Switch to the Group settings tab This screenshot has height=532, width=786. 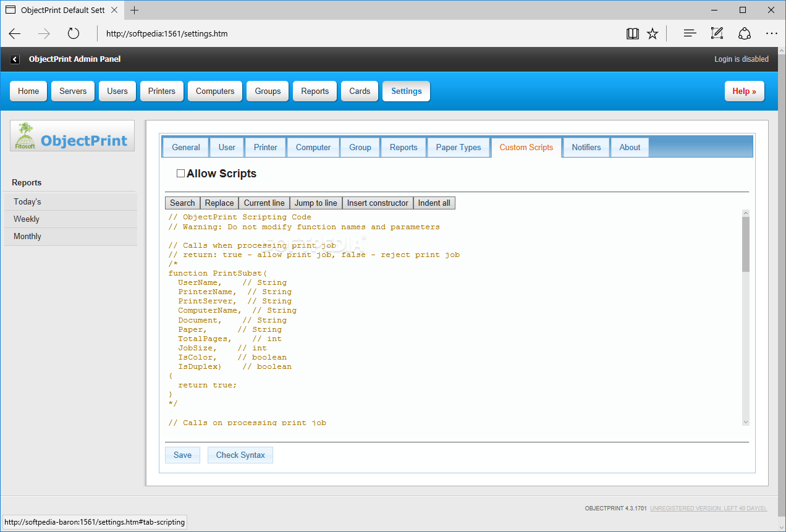coord(360,147)
